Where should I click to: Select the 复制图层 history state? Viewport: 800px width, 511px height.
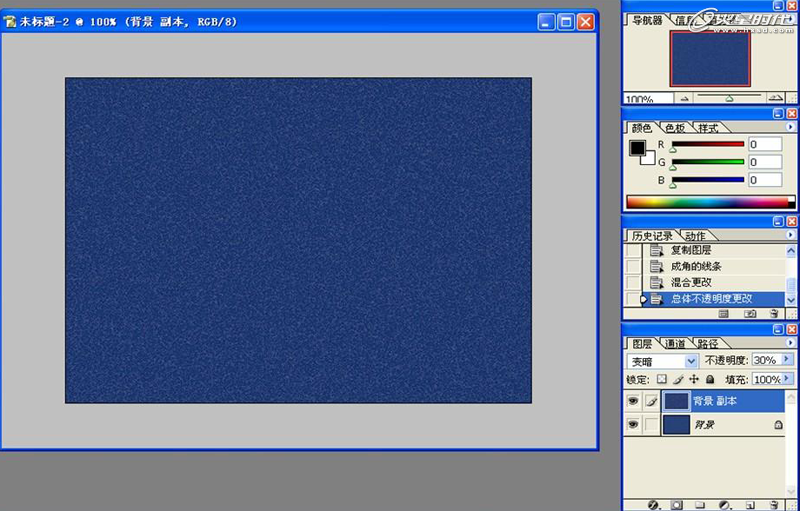point(691,250)
